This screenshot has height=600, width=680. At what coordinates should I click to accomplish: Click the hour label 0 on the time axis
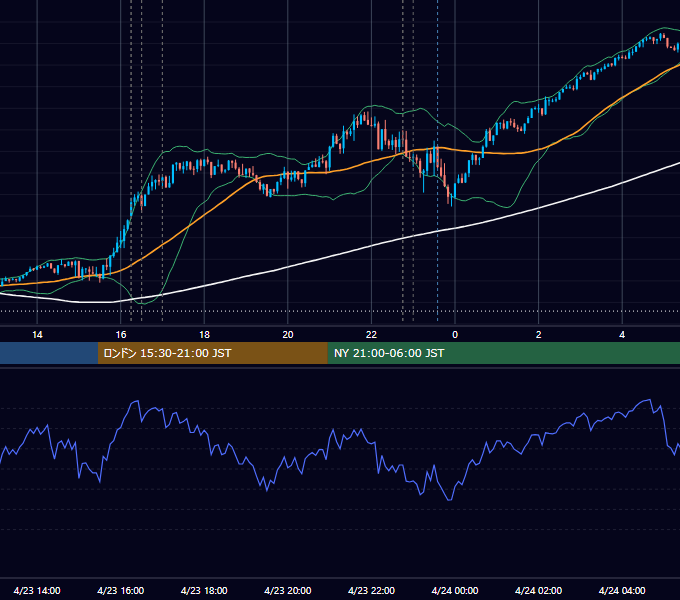click(x=455, y=335)
